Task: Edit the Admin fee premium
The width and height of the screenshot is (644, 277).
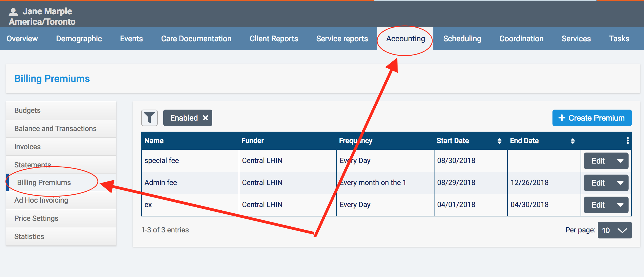Action: [598, 183]
